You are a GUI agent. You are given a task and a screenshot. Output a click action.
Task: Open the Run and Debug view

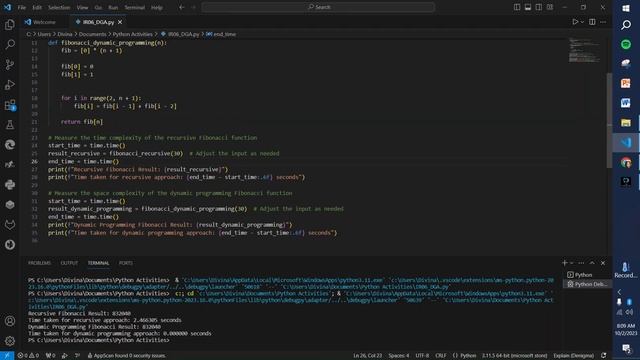10,84
